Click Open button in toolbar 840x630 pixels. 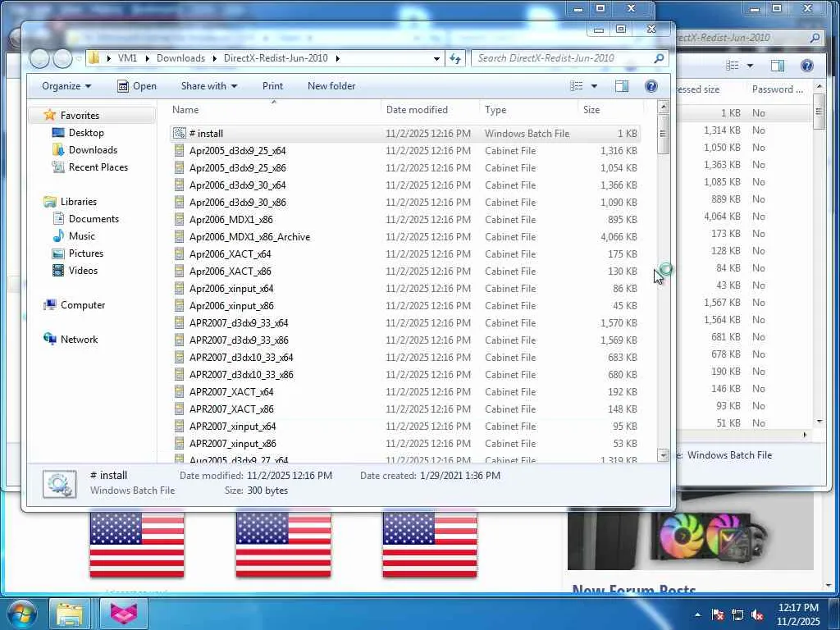pos(137,85)
